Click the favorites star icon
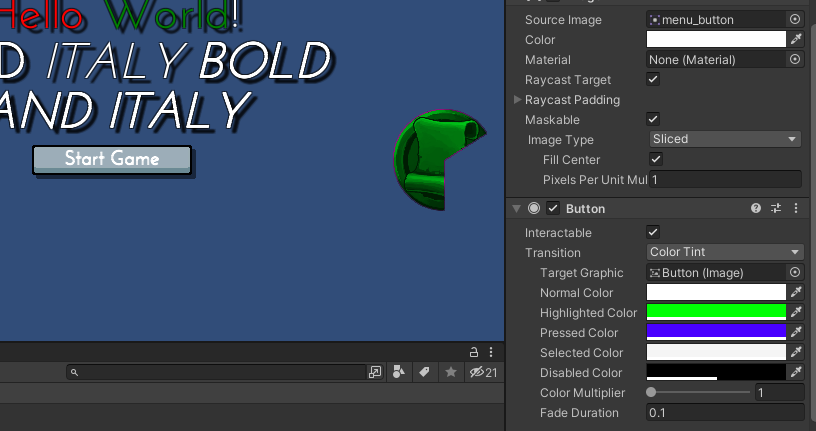Screen dimensions: 816x431 (451, 372)
